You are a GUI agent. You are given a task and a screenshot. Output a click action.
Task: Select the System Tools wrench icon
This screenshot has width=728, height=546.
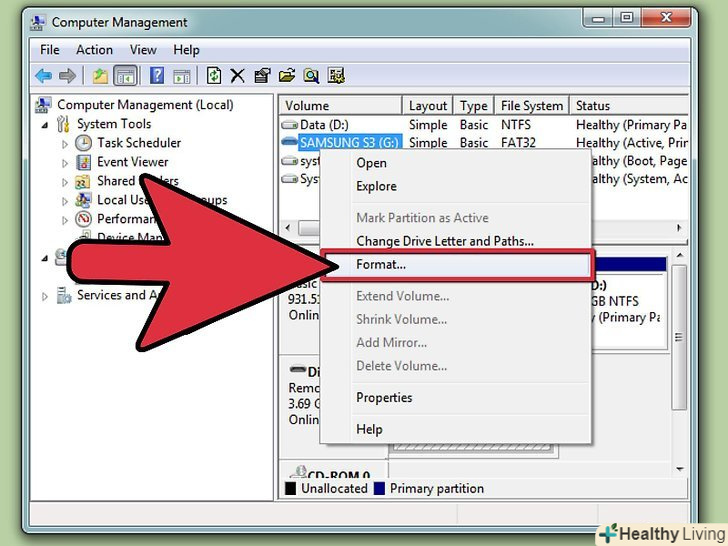click(x=63, y=124)
